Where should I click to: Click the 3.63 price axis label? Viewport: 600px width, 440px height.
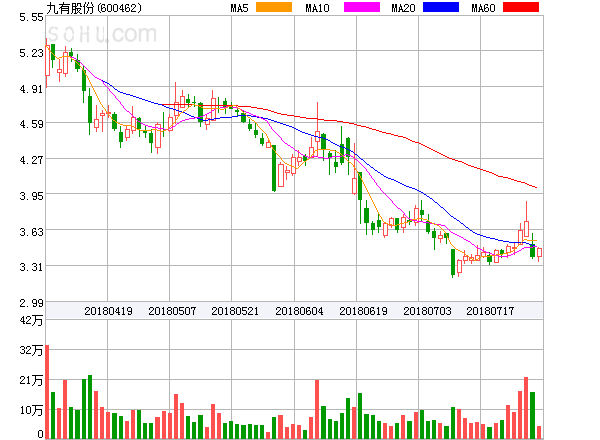point(31,232)
